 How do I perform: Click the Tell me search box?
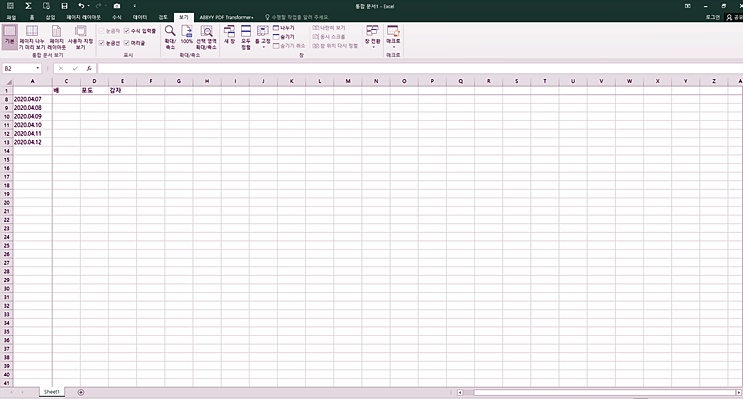coord(297,17)
